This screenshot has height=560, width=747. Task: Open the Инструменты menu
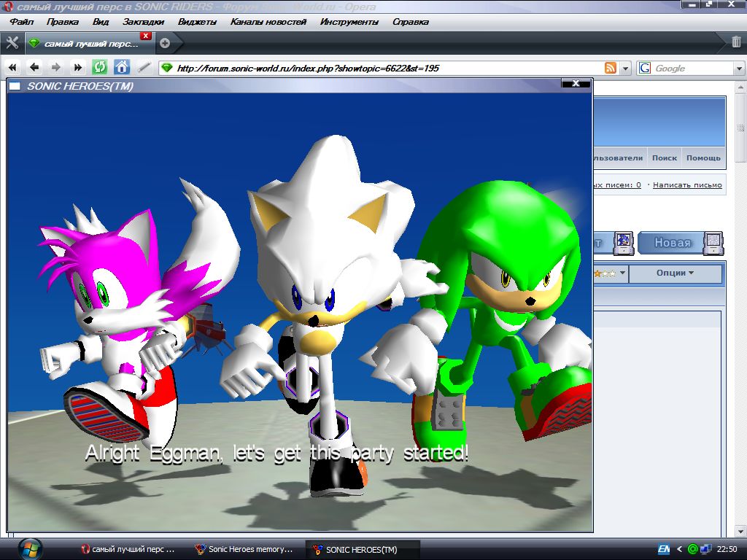coord(349,22)
